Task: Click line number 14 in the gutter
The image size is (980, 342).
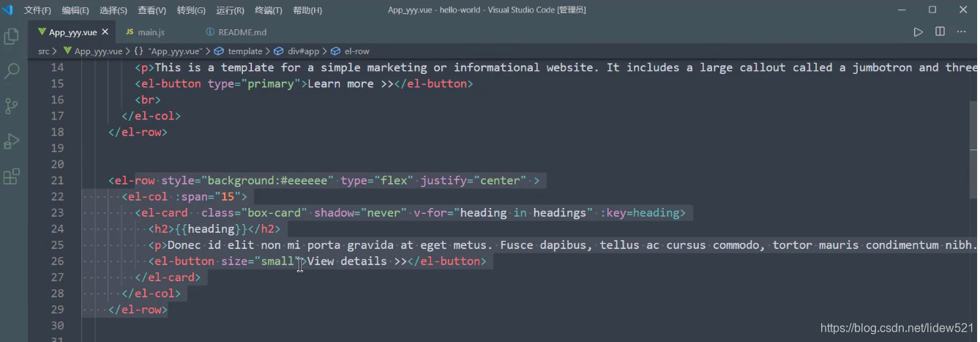Action: coord(57,67)
